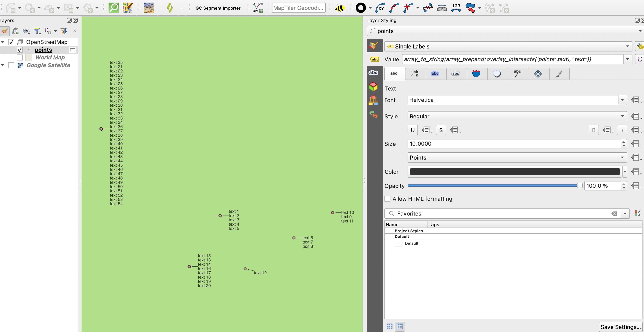Click the expression editor button for Value
The image size is (644, 332).
coord(639,59)
